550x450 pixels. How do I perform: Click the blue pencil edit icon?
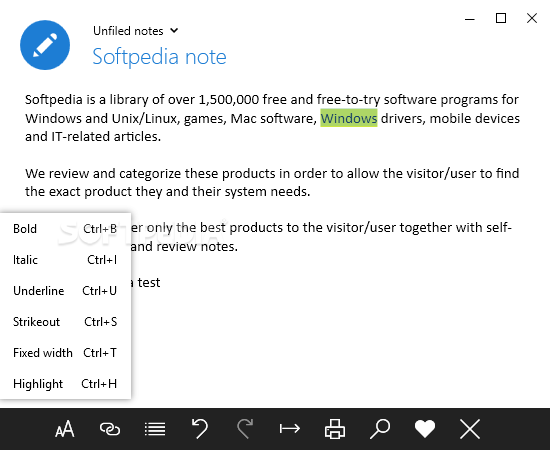[45, 45]
